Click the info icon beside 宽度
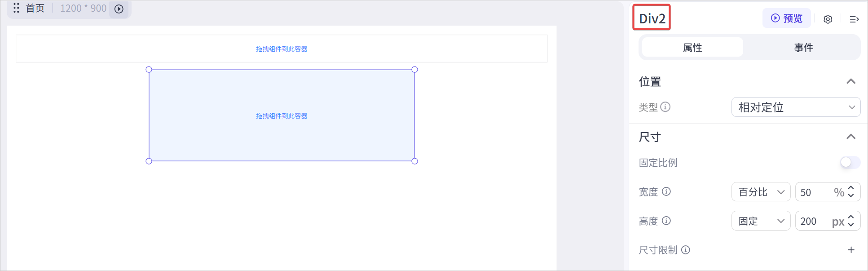This screenshot has width=868, height=271. point(666,192)
